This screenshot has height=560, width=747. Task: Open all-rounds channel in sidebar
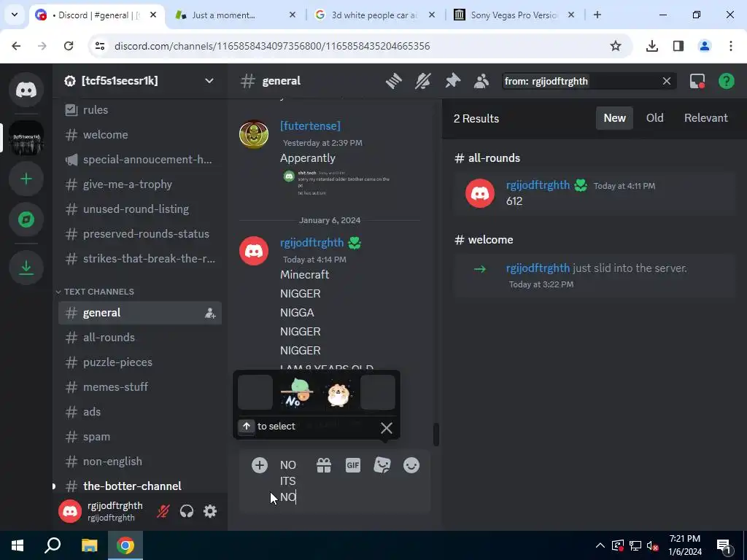pos(140,338)
